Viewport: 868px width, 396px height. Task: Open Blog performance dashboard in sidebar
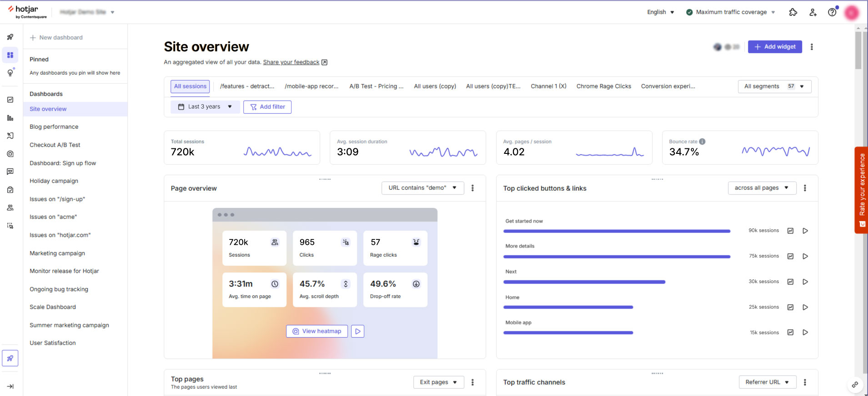[54, 127]
